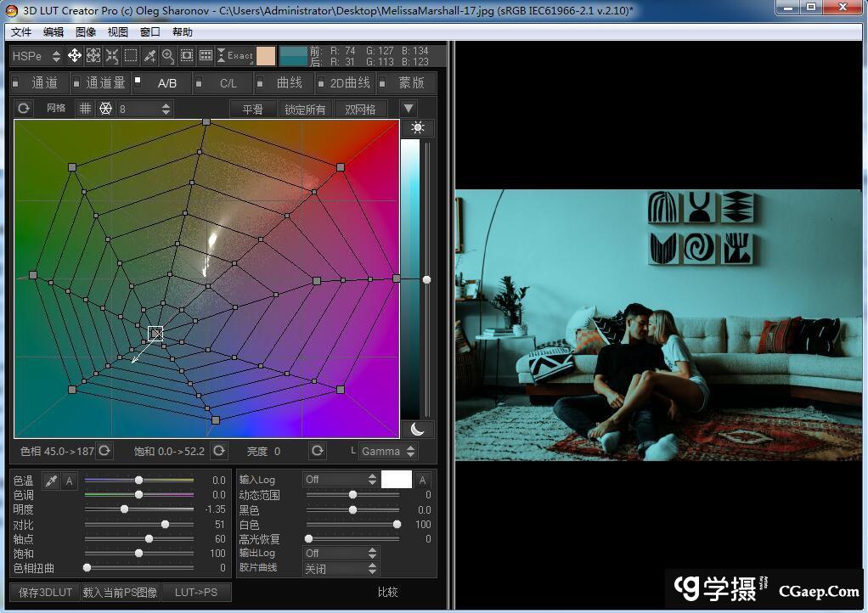Expand the 胶片曲线 film curve dropdown
The height and width of the screenshot is (613, 868).
(x=341, y=568)
